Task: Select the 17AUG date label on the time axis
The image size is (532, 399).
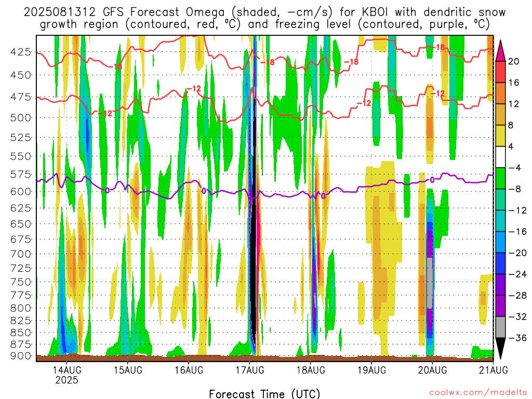Action: click(250, 370)
